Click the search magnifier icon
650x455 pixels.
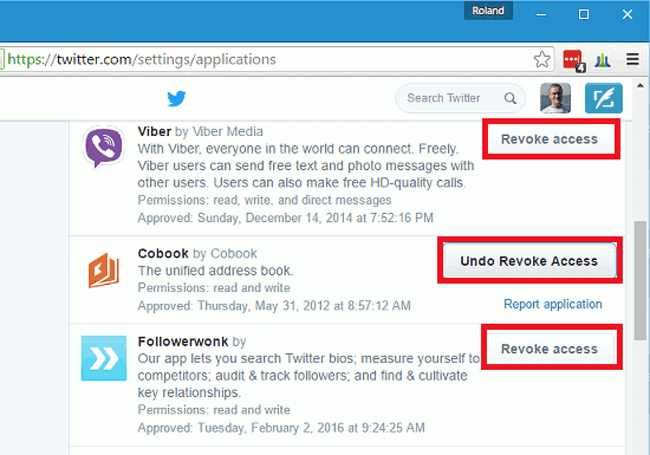pyautogui.click(x=510, y=98)
